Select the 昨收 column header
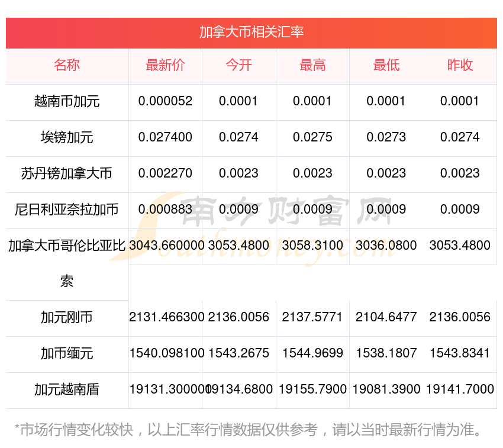 click(x=460, y=65)
